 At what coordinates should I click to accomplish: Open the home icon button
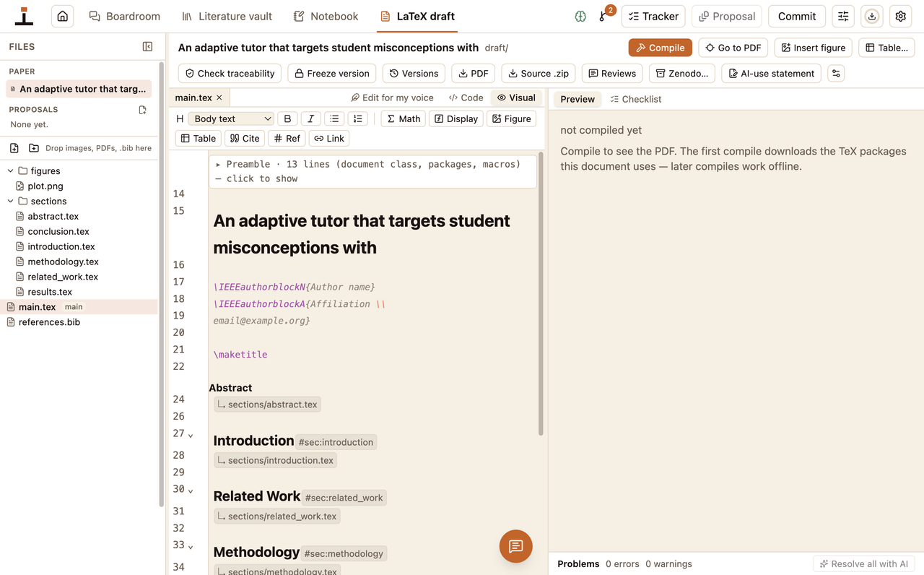(x=63, y=16)
